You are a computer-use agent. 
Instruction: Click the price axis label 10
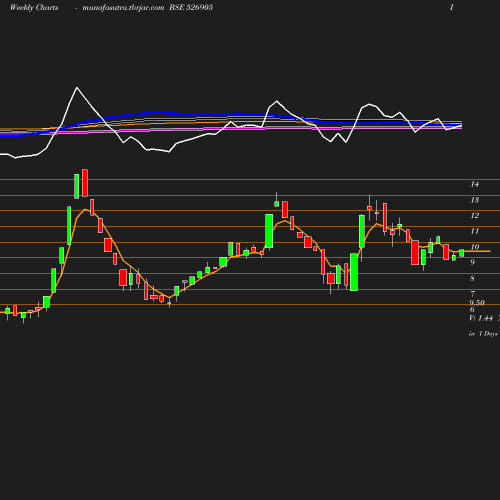click(x=475, y=247)
